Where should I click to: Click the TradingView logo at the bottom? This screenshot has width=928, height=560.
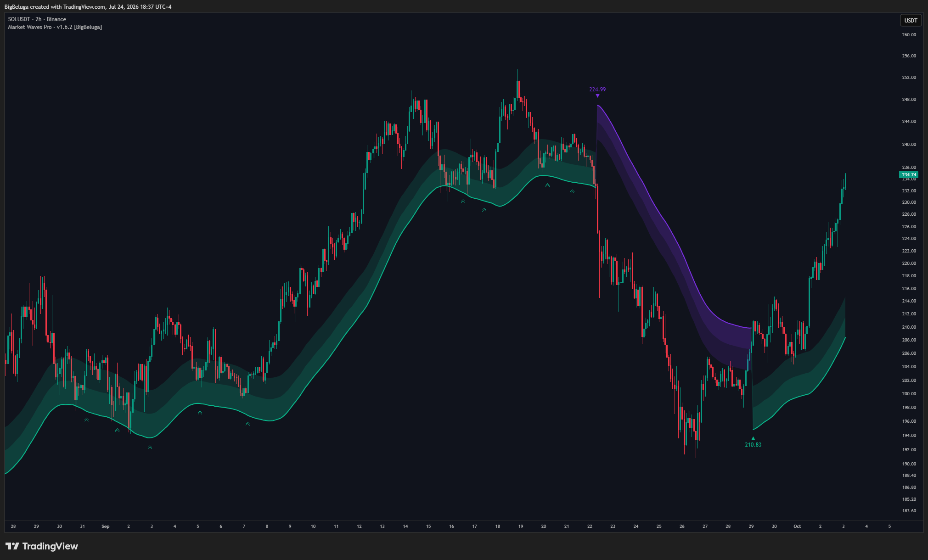pyautogui.click(x=42, y=546)
